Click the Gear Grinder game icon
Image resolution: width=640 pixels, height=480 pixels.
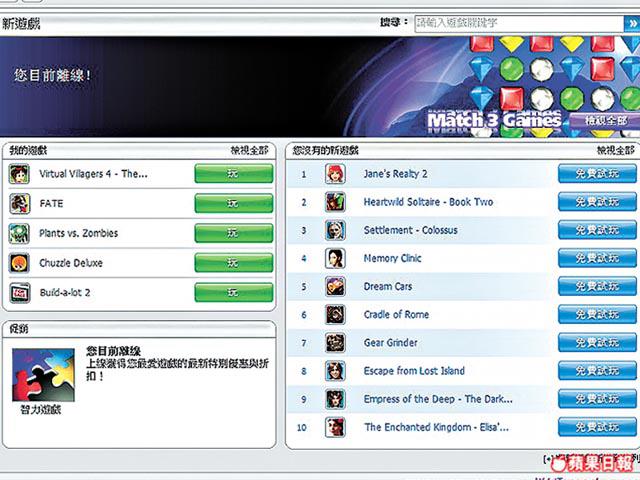click(x=335, y=343)
